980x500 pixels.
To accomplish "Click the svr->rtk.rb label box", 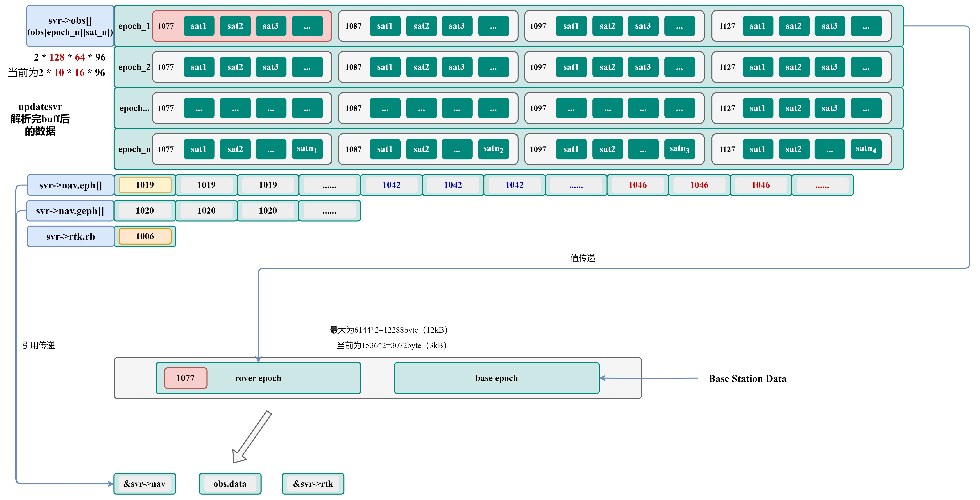I will click(x=70, y=236).
